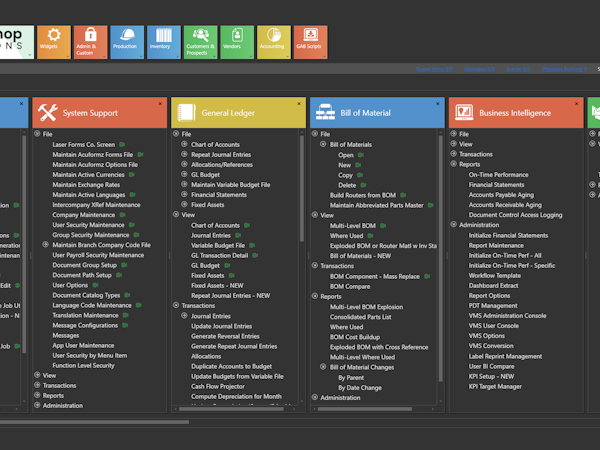Open Cash Flow Projector
Screen dimensions: 600x450
point(218,386)
